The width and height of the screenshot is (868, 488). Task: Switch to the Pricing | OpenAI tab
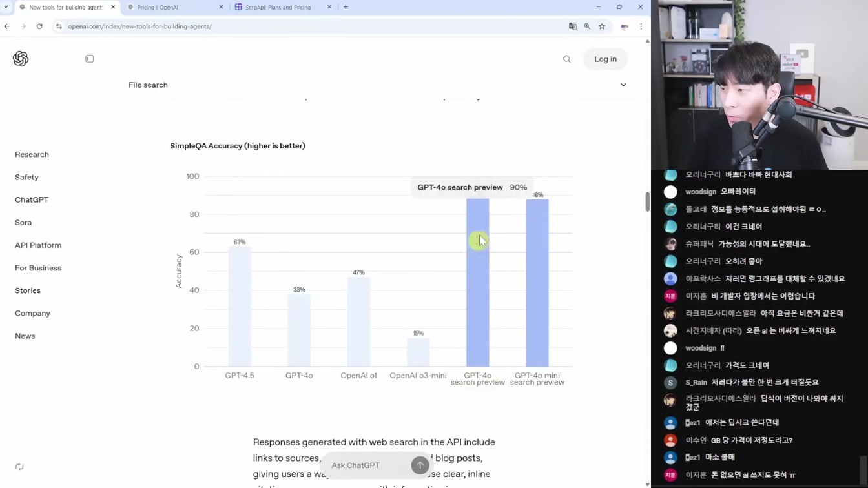point(174,7)
